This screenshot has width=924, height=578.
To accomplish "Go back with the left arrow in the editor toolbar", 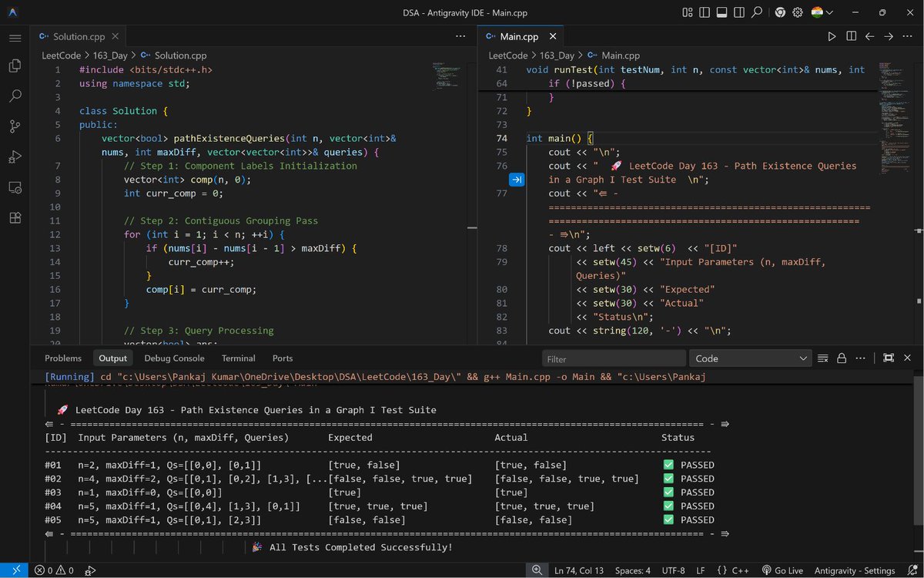I will (x=870, y=36).
